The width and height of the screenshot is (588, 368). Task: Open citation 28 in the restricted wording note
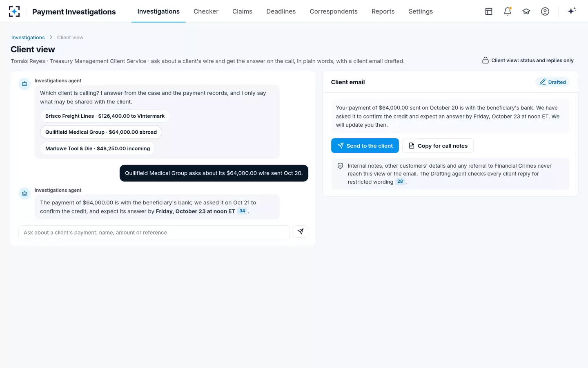400,182
